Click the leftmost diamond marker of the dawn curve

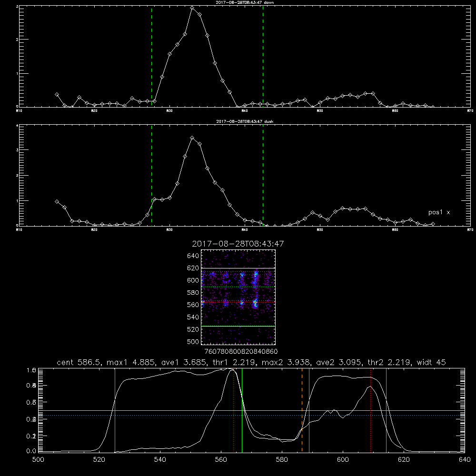[x=57, y=95]
